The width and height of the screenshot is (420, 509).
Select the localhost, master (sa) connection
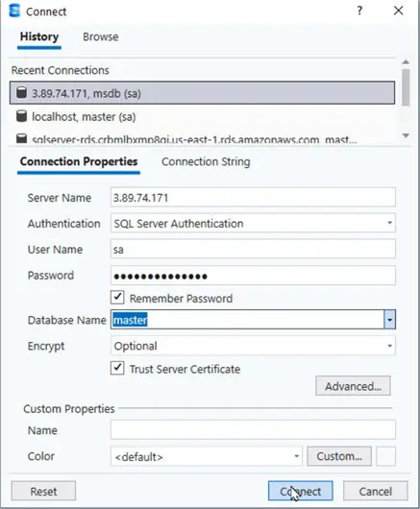[203, 116]
